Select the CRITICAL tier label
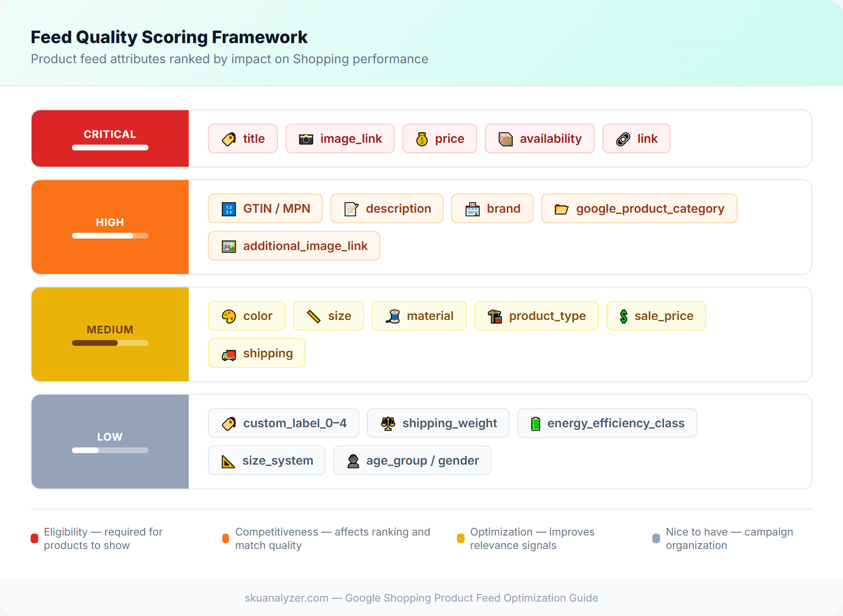843x616 pixels. [110, 134]
